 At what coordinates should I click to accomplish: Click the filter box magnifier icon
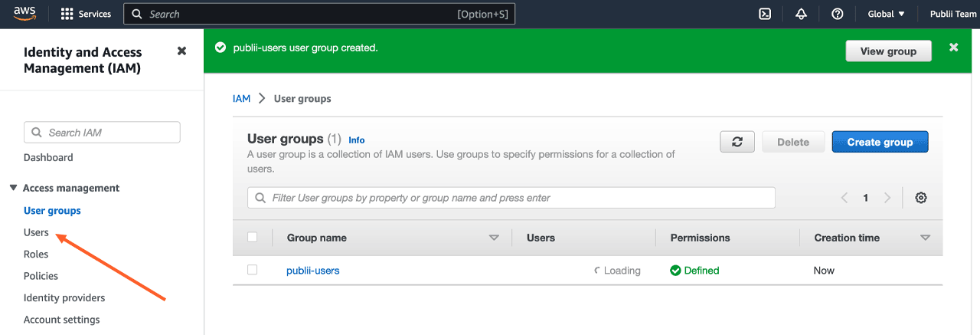point(261,198)
